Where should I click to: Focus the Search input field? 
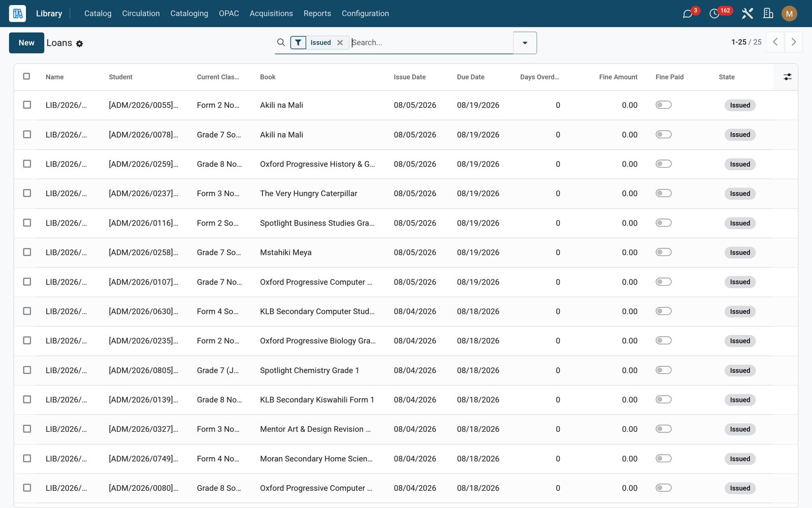coord(431,43)
